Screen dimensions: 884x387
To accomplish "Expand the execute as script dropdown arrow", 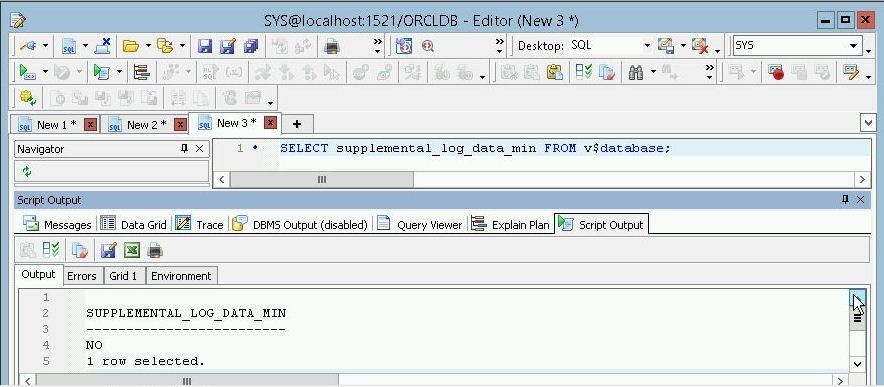I will tap(119, 72).
